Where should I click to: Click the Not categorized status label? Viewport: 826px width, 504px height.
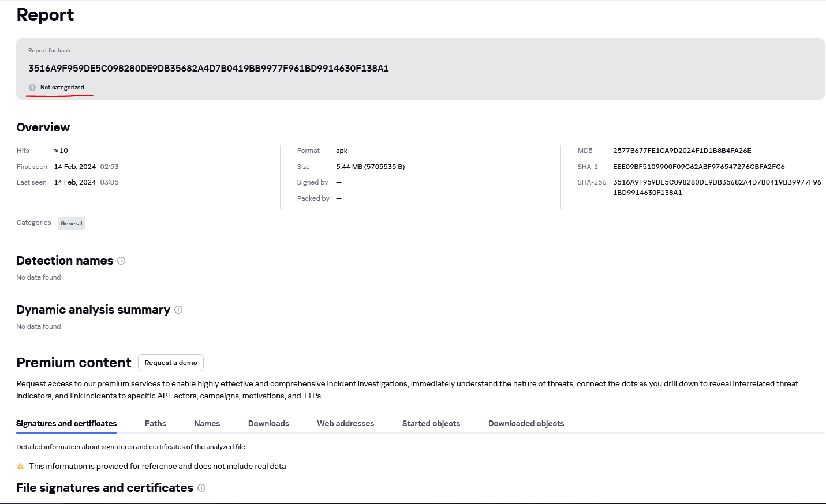(62, 88)
